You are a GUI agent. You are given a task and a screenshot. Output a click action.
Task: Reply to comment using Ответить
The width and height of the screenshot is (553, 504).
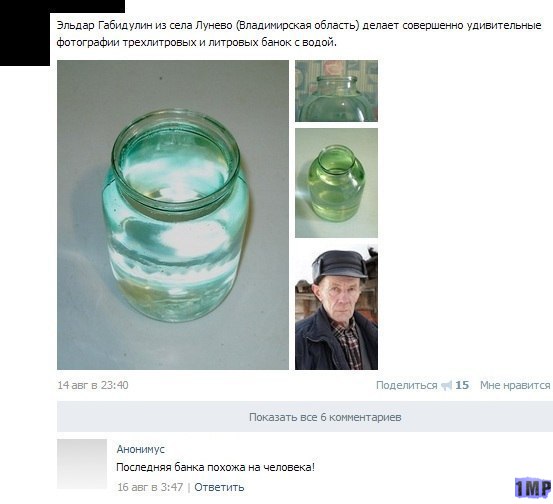[219, 487]
